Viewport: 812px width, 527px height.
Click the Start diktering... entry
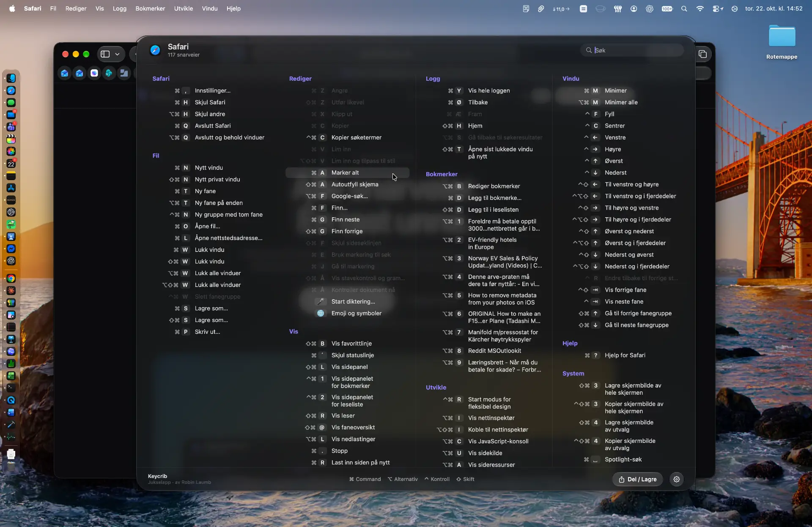pos(347,301)
